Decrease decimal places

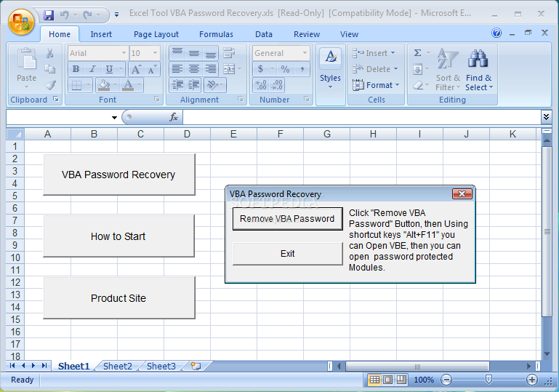tap(277, 85)
